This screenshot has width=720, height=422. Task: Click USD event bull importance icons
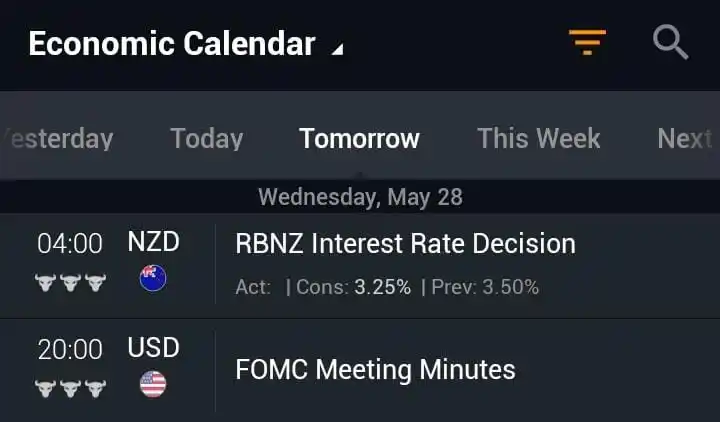pyautogui.click(x=70, y=388)
